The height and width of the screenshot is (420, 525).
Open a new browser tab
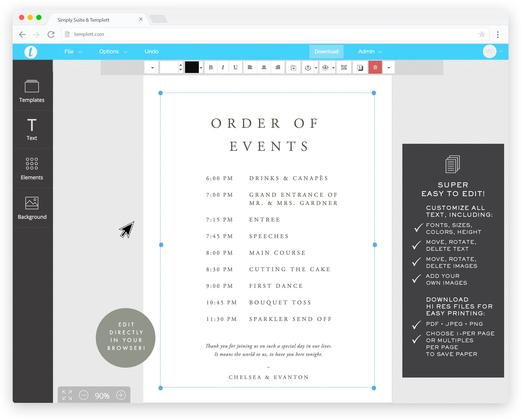click(x=158, y=19)
